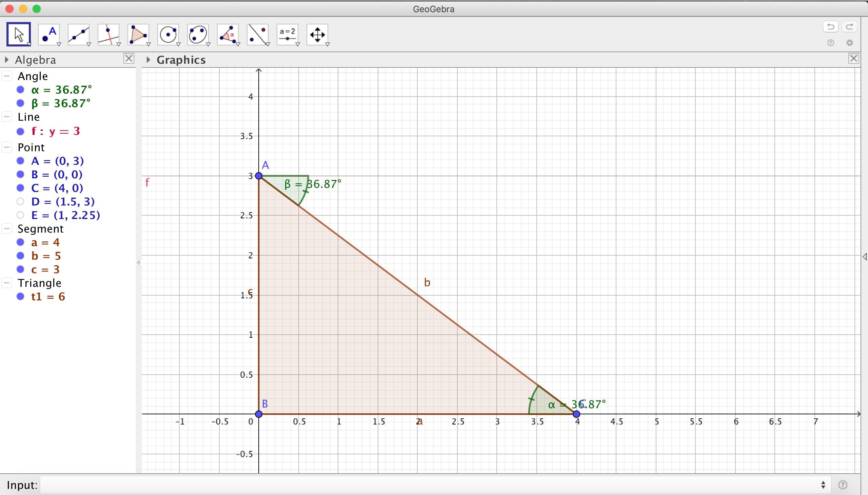Close the Algebra view panel
868x495 pixels.
129,59
